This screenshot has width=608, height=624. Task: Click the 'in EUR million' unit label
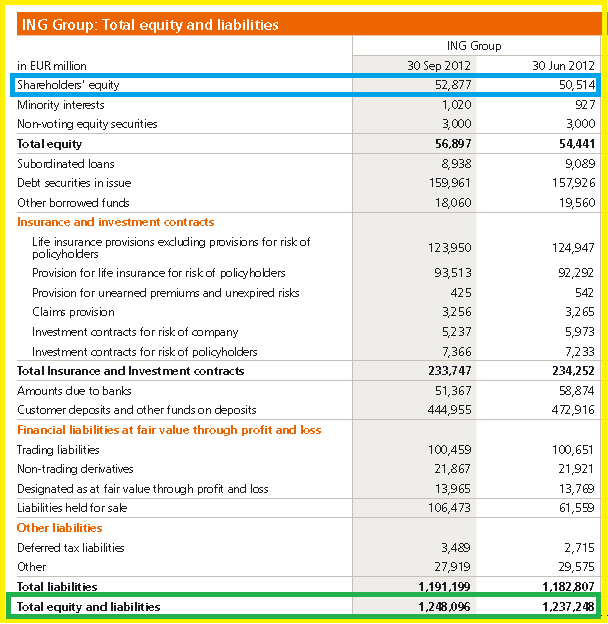52,66
